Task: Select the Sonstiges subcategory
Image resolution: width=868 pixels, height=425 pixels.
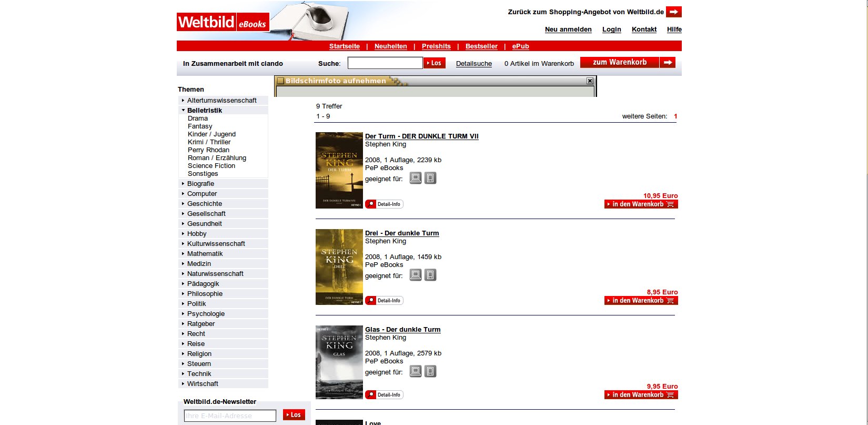Action: (x=203, y=174)
